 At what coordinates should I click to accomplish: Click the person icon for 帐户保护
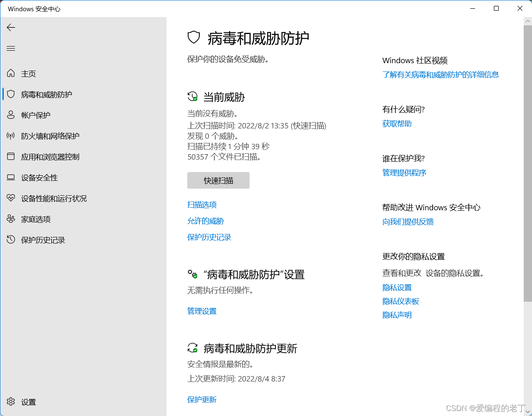click(11, 115)
